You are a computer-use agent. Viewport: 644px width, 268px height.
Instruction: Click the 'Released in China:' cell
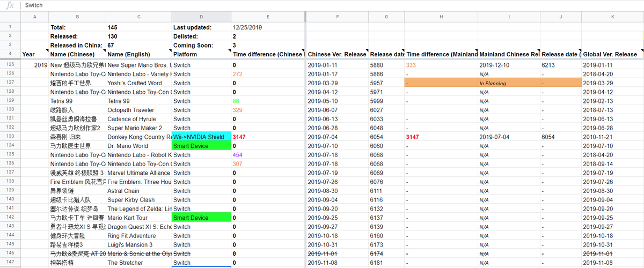click(x=77, y=46)
